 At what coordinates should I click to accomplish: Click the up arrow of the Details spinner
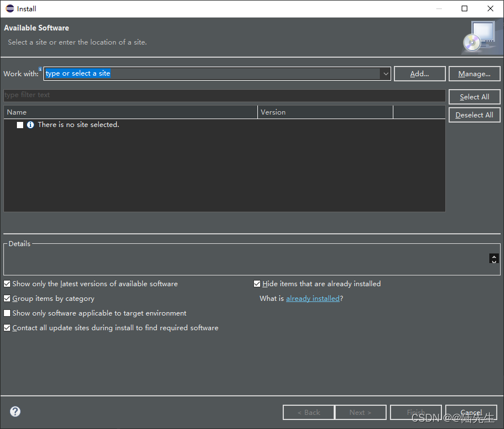(494, 255)
